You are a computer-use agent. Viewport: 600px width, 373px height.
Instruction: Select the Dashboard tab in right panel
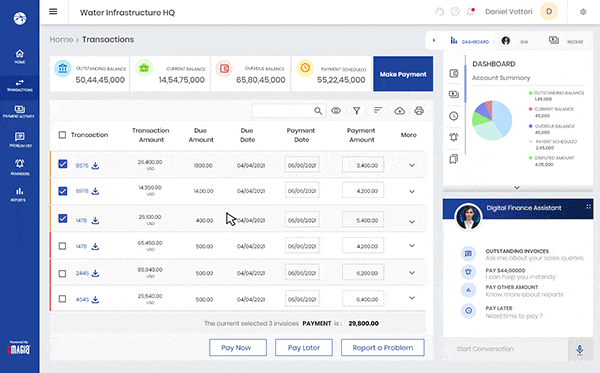470,41
